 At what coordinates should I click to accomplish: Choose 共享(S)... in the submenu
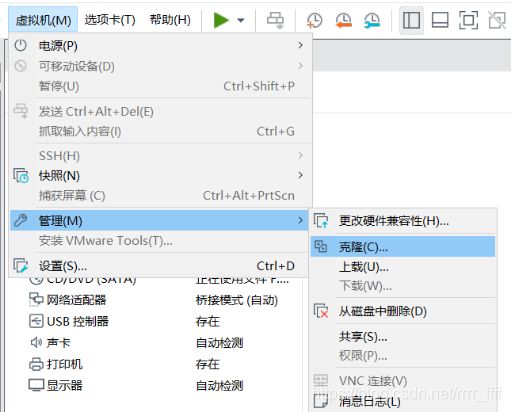[x=403, y=337]
